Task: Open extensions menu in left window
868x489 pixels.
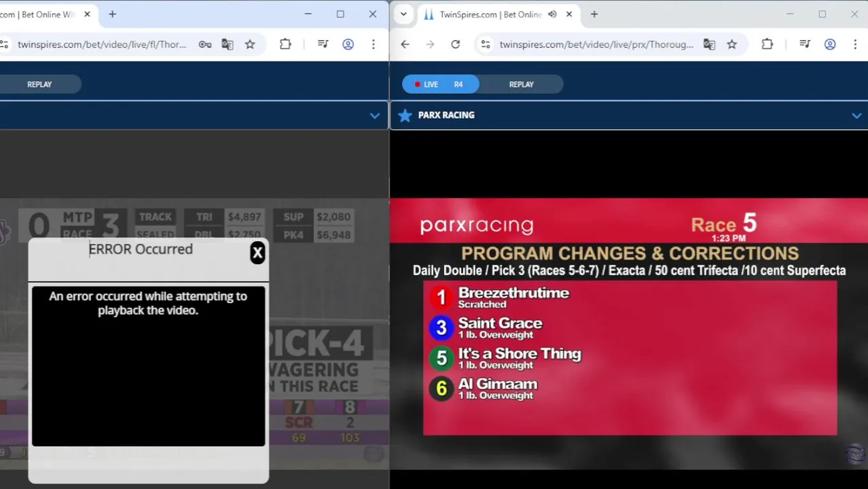Action: (285, 44)
